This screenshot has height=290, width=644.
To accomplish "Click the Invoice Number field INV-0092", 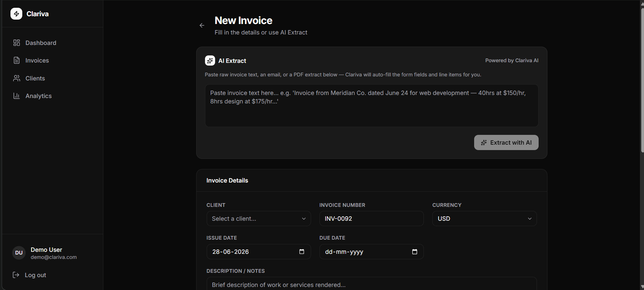I will (371, 219).
